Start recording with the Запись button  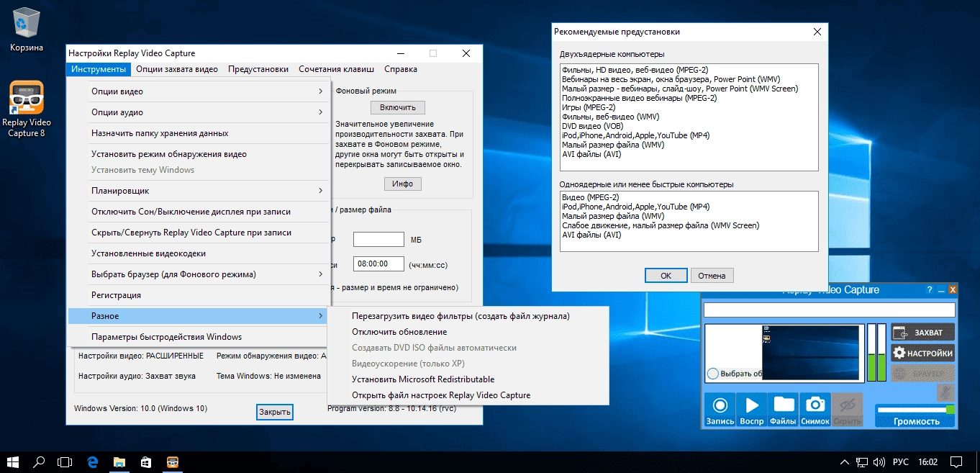click(720, 410)
